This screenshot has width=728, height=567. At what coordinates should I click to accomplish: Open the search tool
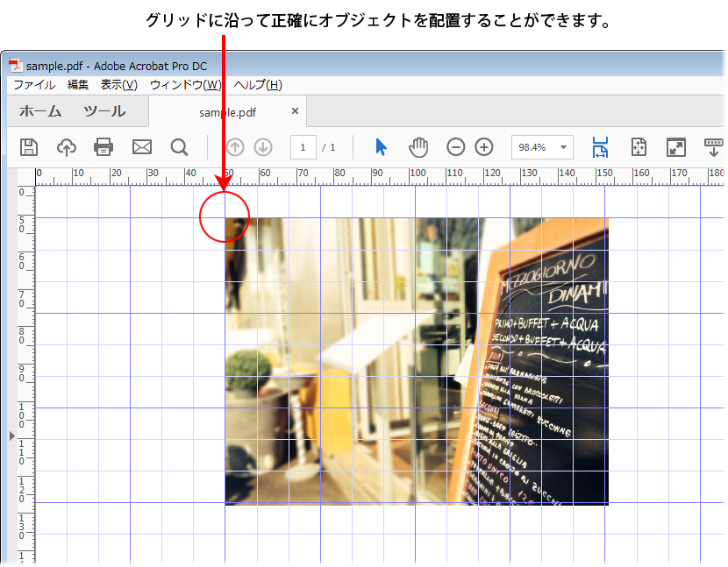(x=179, y=146)
